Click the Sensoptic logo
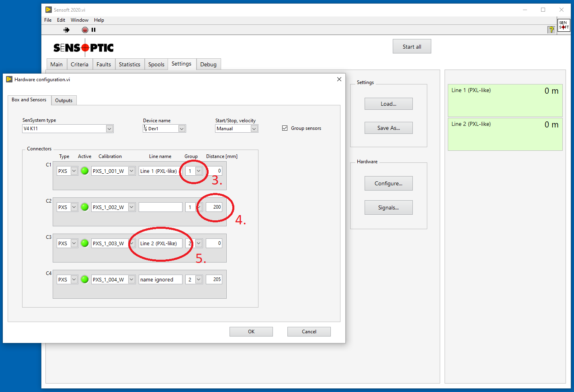The height and width of the screenshot is (392, 574). point(84,48)
